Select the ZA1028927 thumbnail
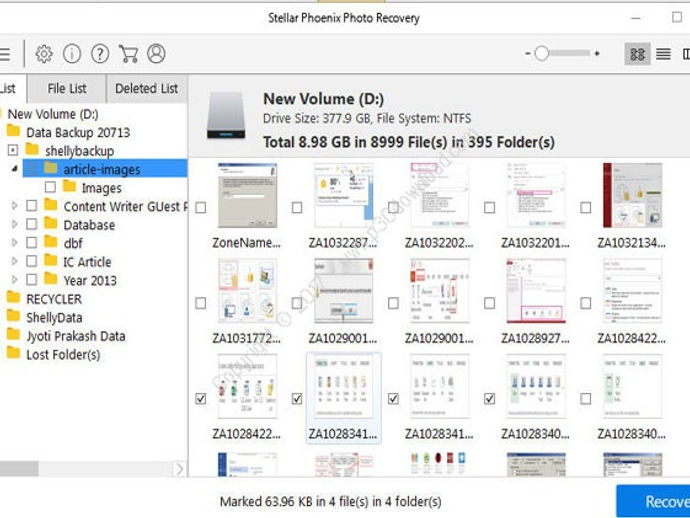Image resolution: width=690 pixels, height=518 pixels. tap(536, 291)
